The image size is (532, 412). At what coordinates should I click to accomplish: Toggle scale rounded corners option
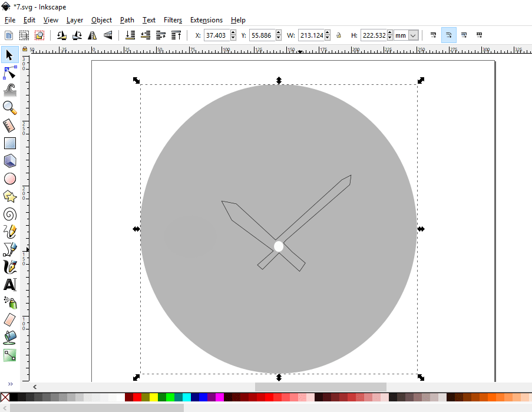[448, 35]
